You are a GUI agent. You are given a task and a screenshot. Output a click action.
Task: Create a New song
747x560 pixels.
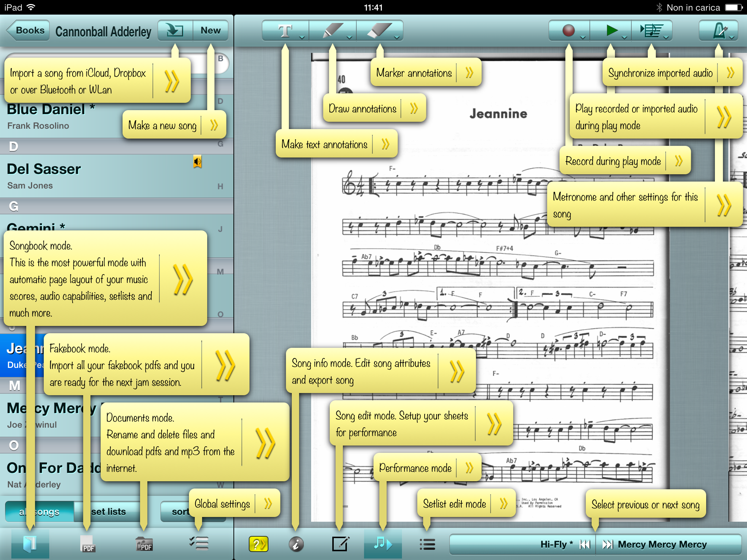click(210, 31)
